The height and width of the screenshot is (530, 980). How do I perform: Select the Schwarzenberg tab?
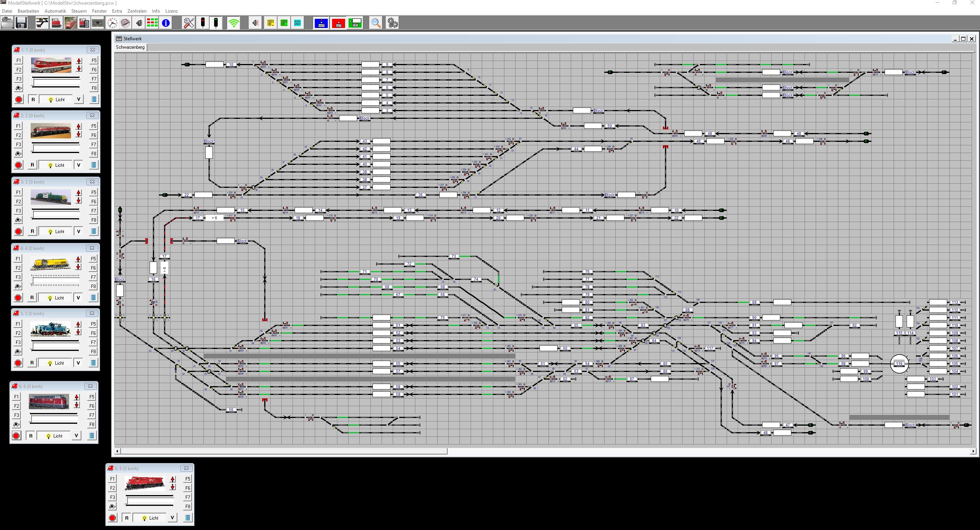[x=131, y=47]
